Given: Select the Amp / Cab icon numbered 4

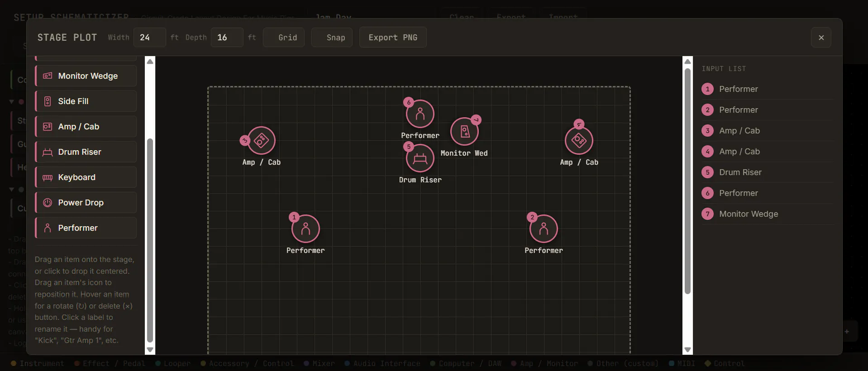Looking at the screenshot, I should (579, 140).
